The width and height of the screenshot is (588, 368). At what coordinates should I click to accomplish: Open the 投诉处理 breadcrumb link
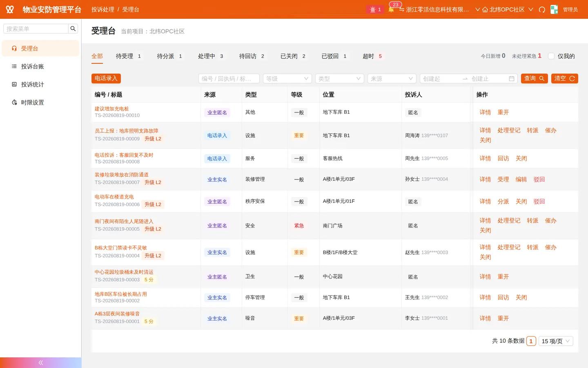pyautogui.click(x=103, y=9)
